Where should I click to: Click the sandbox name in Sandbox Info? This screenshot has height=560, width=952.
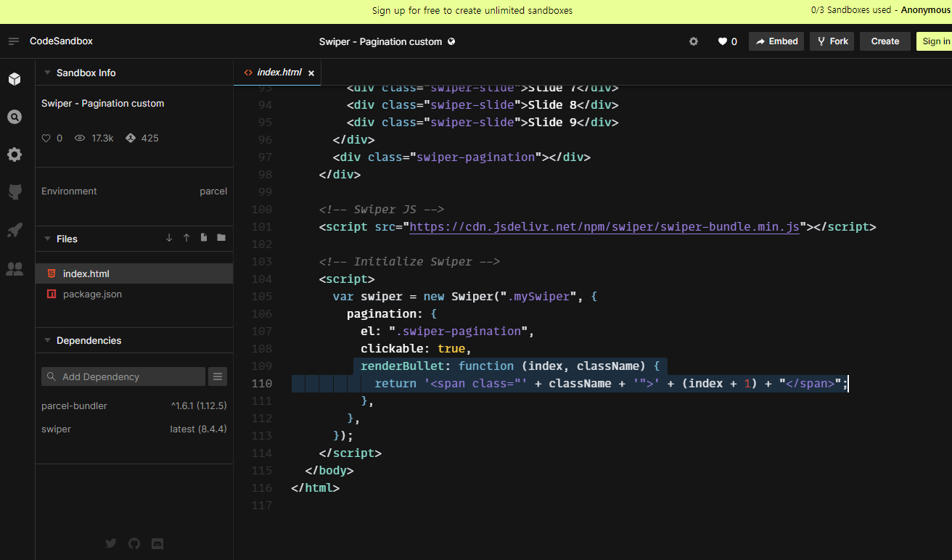(102, 103)
